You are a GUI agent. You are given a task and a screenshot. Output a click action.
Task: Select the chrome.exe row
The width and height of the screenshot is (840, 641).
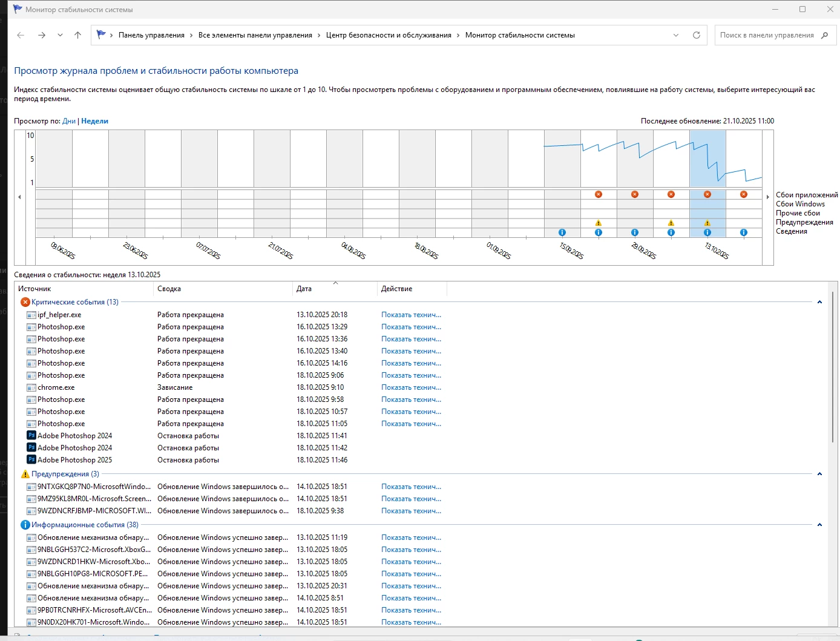point(234,387)
